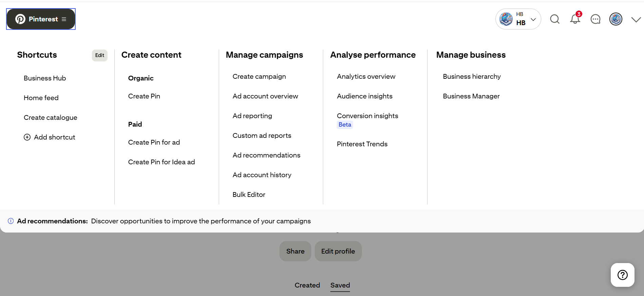Open Ad reporting
This screenshot has width=644, height=296.
click(x=252, y=116)
